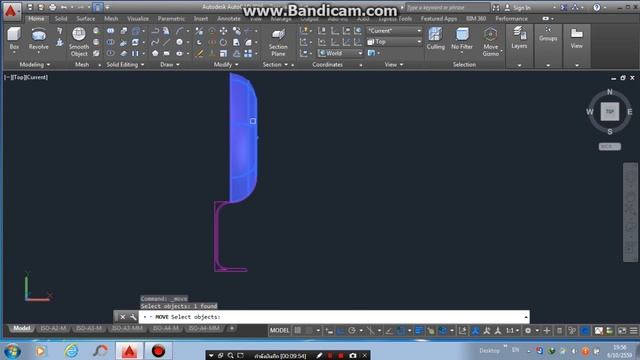
Task: Expand the Draw panel dropdown
Action: [170, 64]
